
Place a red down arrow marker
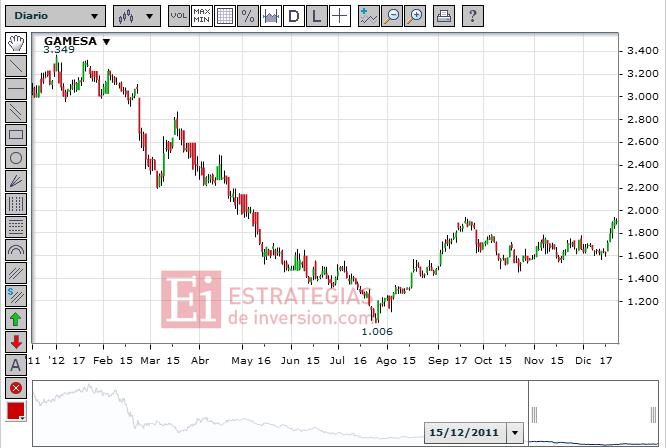pos(16,342)
